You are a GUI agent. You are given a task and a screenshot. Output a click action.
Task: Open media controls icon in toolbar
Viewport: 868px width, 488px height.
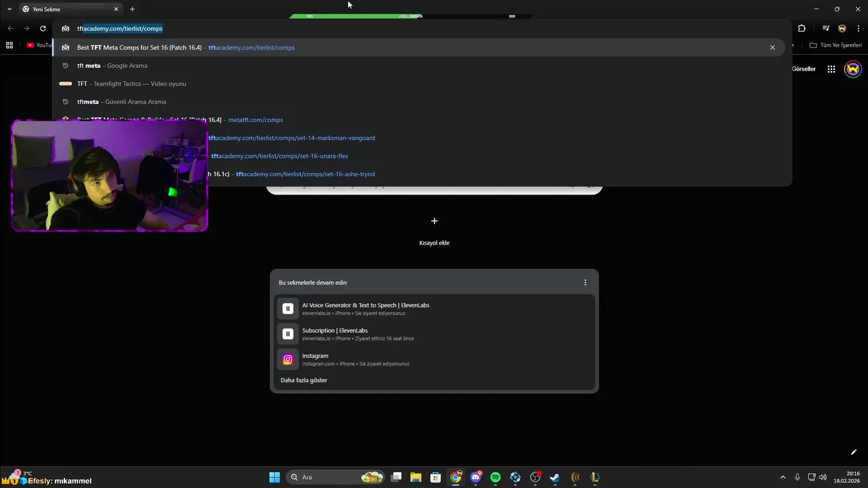click(825, 28)
